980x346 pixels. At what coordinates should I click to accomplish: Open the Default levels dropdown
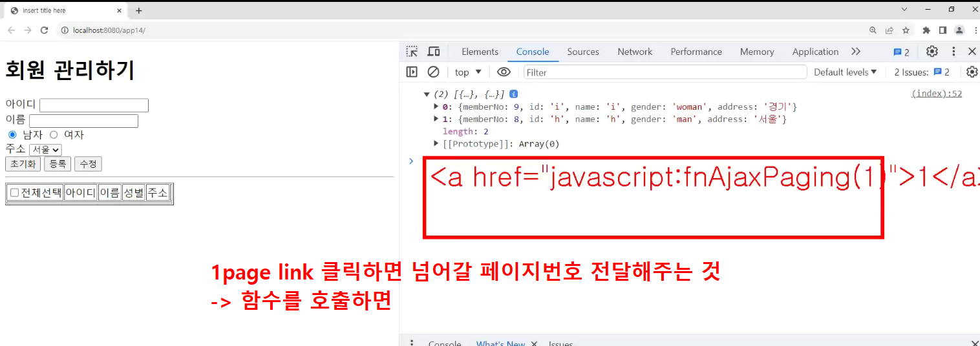point(845,72)
